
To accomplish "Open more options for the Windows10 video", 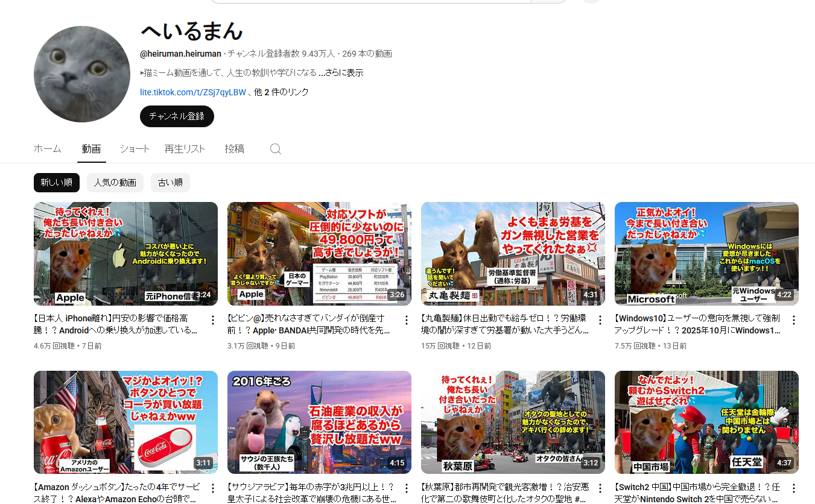I will (x=793, y=320).
